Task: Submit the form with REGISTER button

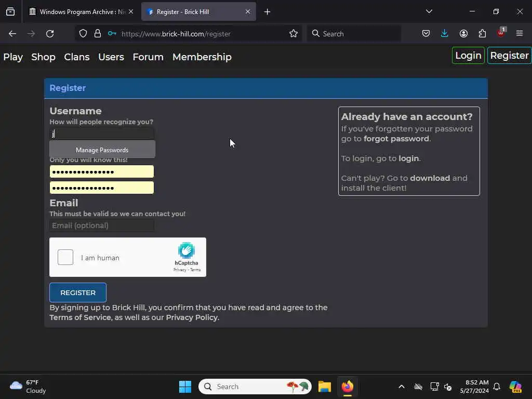Action: (x=78, y=292)
